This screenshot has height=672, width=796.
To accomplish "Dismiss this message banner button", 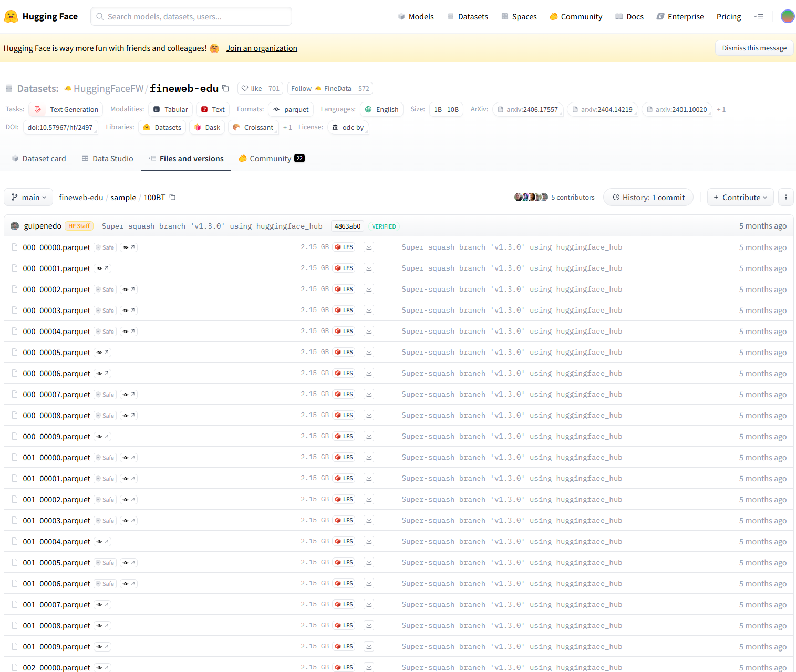I will [754, 48].
